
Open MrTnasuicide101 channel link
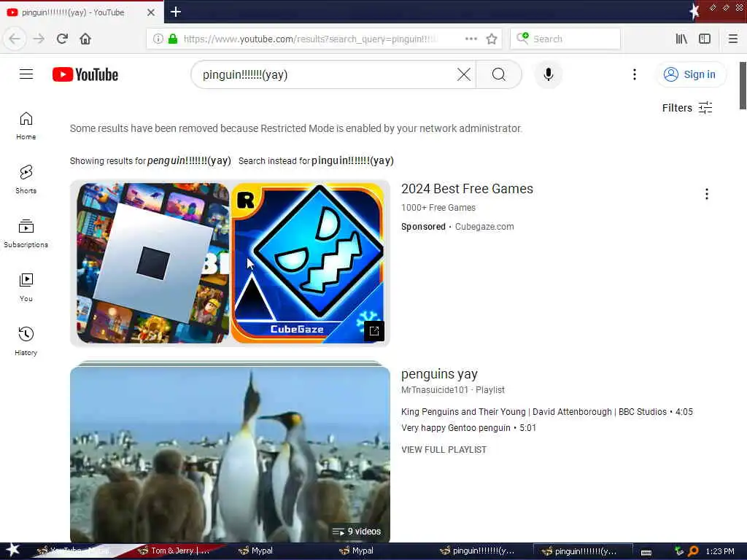point(435,389)
